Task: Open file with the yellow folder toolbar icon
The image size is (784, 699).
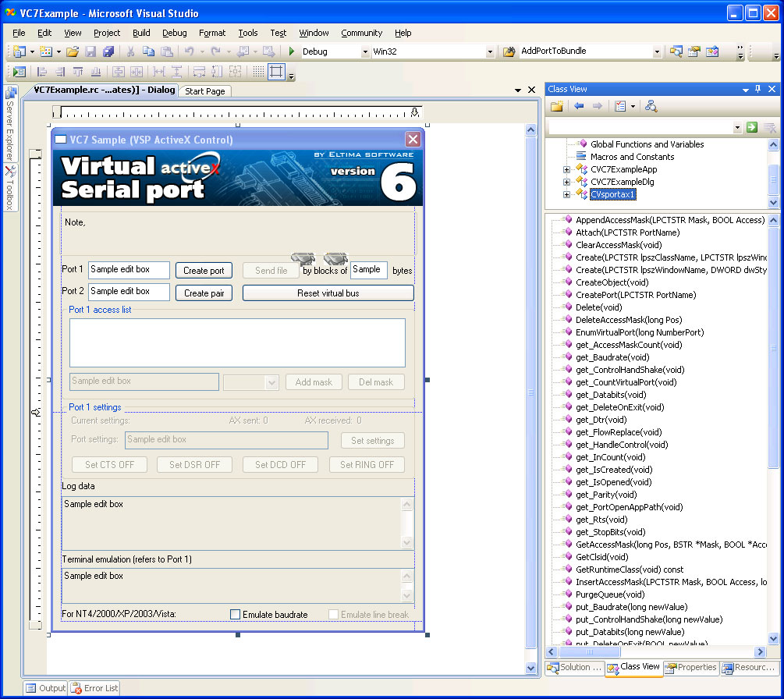Action: pos(73,51)
